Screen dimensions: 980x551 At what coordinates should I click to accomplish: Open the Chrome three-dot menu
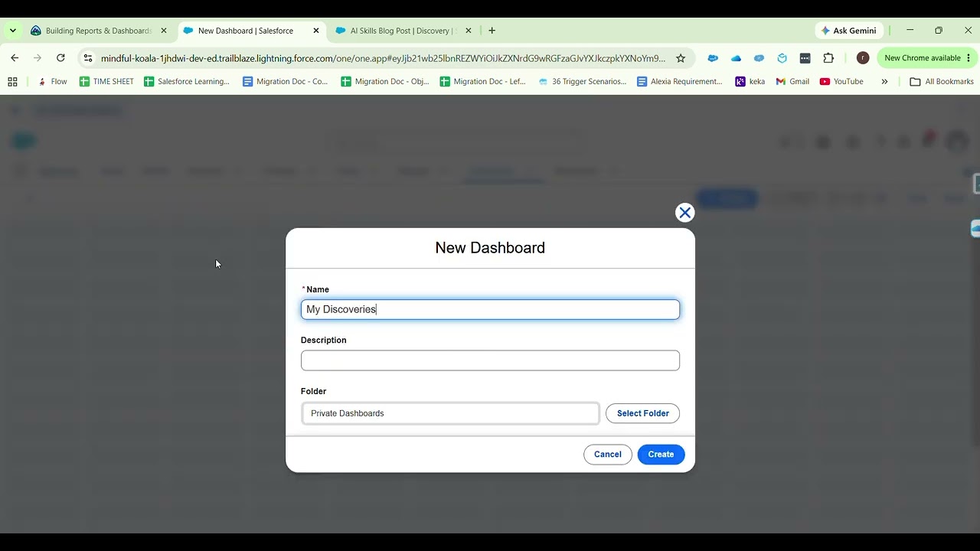969,58
